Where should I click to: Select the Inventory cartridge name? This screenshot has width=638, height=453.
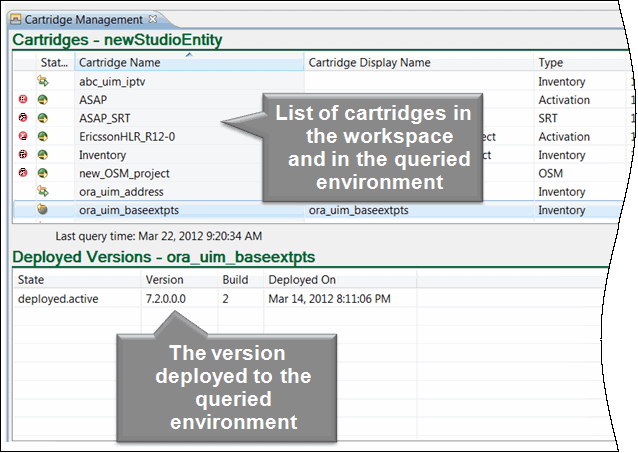click(103, 155)
